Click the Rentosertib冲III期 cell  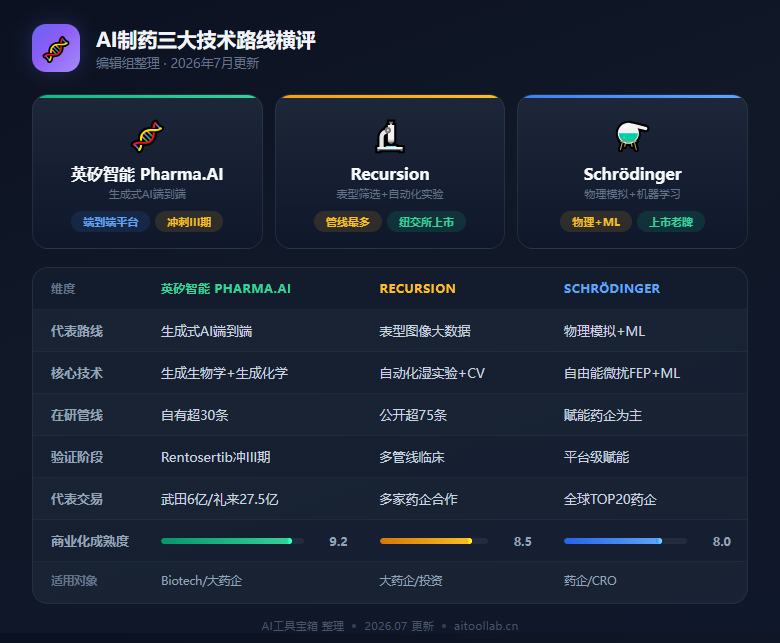coord(215,457)
